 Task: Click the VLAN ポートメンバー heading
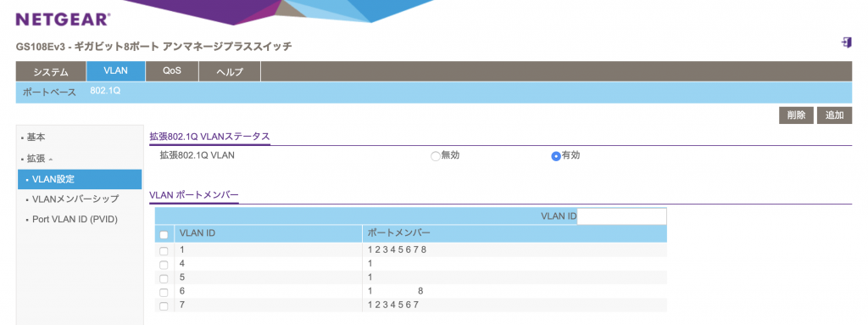click(x=194, y=195)
